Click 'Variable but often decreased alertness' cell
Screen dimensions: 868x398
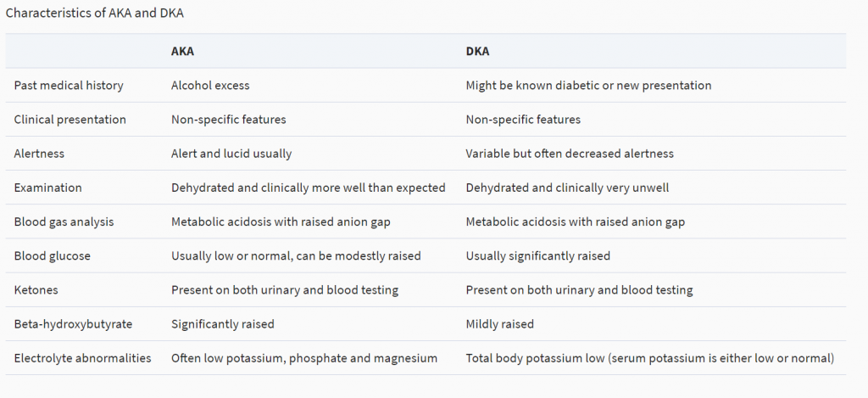(570, 154)
